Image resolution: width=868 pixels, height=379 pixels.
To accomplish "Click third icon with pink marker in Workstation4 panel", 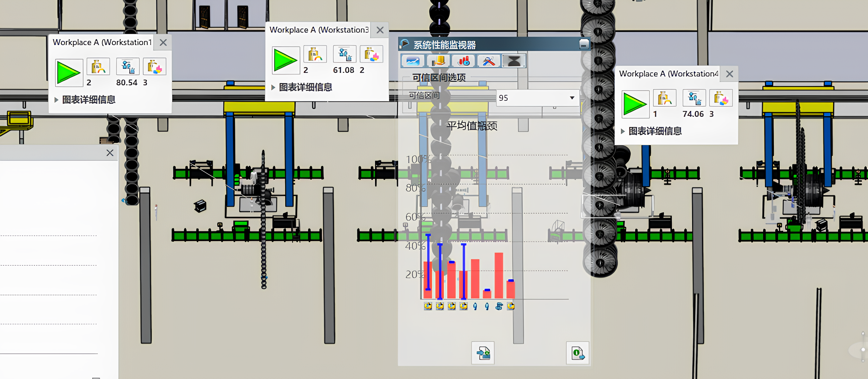I will (721, 98).
